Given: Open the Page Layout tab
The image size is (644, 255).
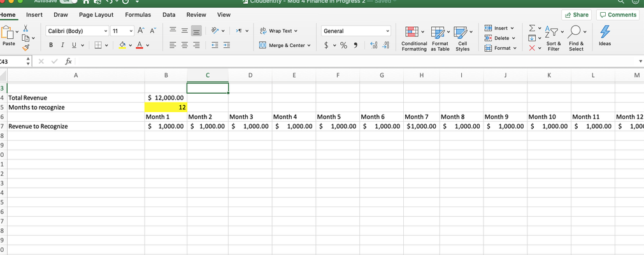Looking at the screenshot, I should click(96, 15).
